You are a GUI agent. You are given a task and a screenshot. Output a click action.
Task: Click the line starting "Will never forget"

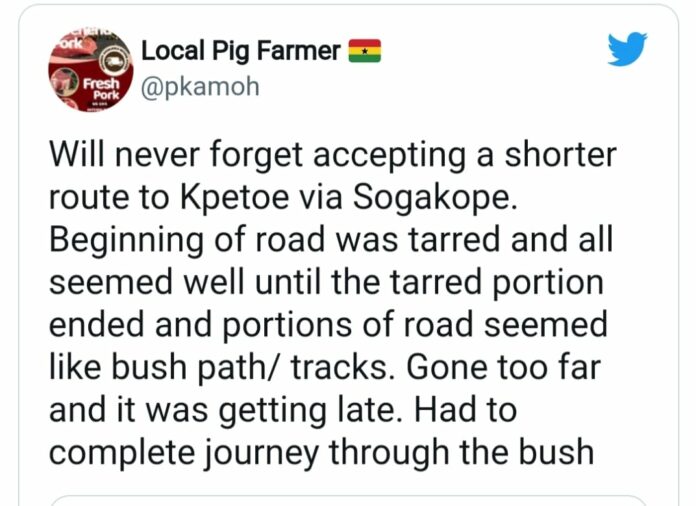(x=333, y=156)
